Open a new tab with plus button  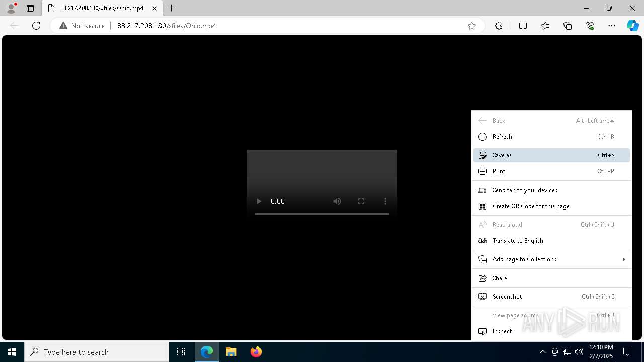point(172,8)
